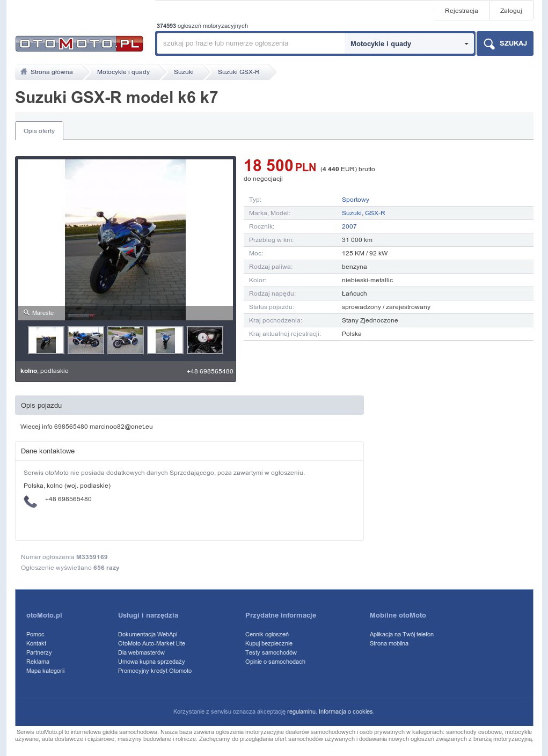This screenshot has height=756, width=548.
Task: Open the Rejestracja link
Action: click(461, 11)
